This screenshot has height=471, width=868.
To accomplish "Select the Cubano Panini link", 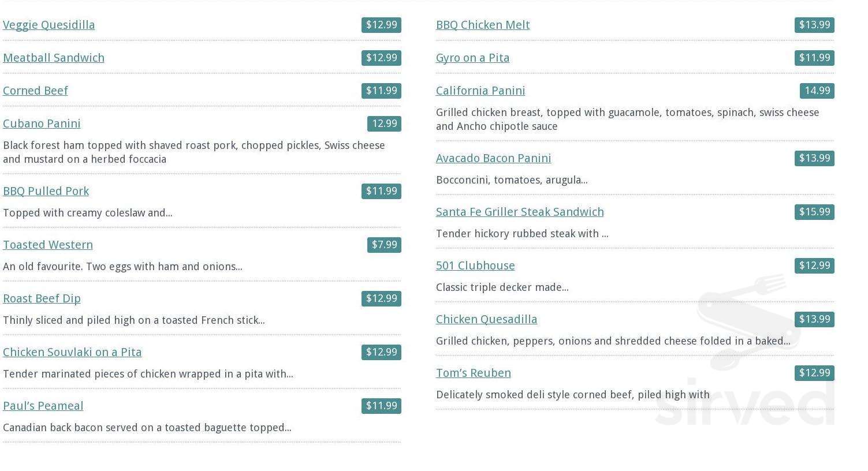I will [x=42, y=124].
